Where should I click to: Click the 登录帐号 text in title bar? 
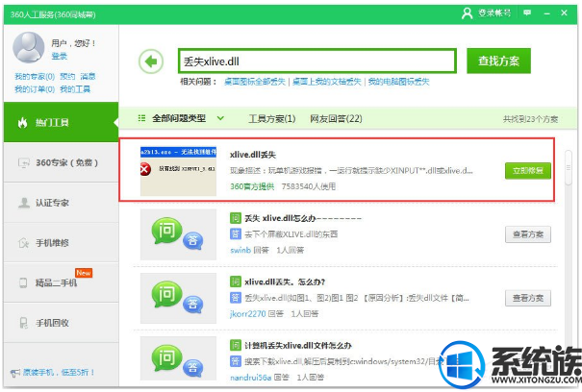tap(494, 13)
